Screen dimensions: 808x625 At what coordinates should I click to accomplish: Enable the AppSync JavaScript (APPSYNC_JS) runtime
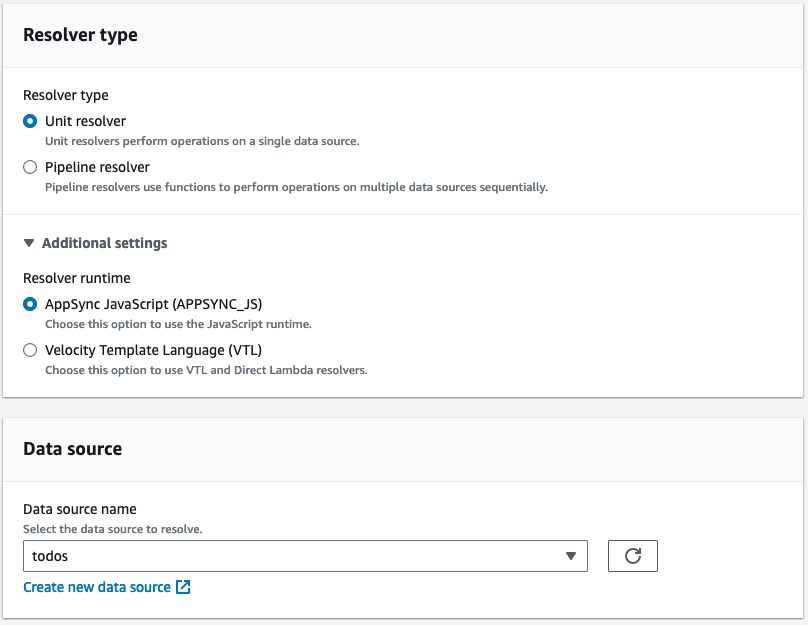pos(30,303)
